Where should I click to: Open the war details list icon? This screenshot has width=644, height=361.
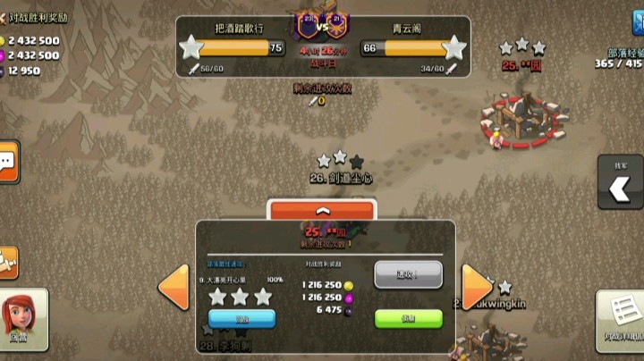(620, 321)
